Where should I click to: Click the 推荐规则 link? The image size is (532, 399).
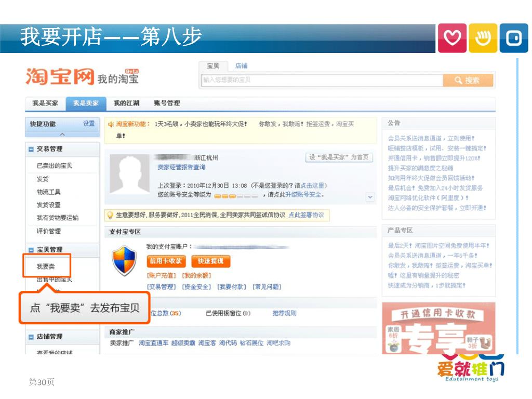pos(284,313)
